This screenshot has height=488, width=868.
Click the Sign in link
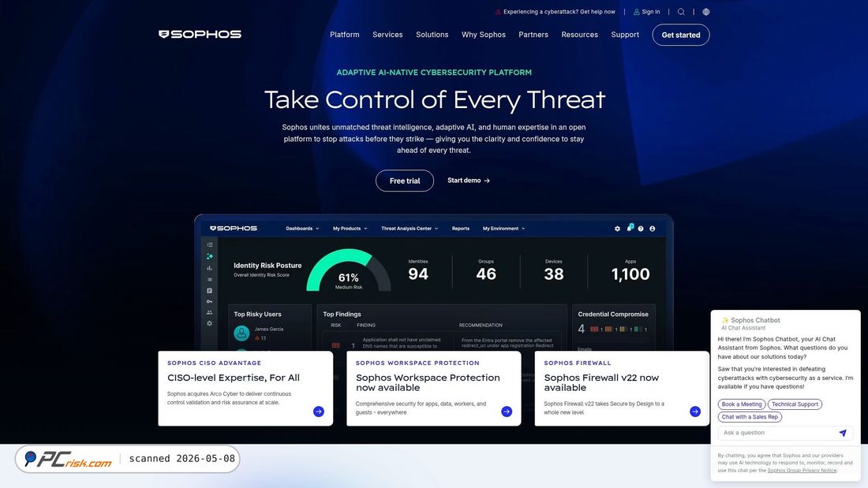(650, 12)
